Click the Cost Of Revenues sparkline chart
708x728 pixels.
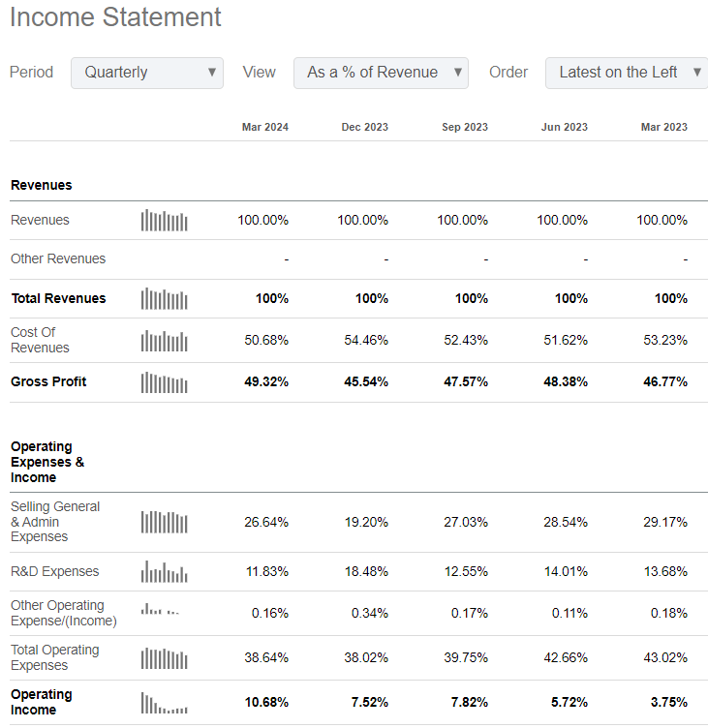tap(164, 341)
